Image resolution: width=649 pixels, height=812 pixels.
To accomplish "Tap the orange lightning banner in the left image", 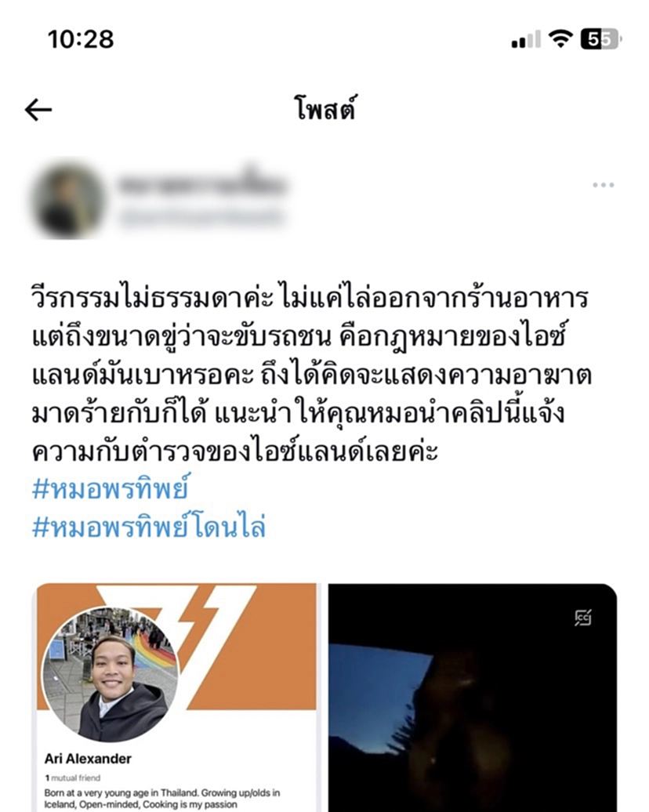I will pyautogui.click(x=176, y=647).
